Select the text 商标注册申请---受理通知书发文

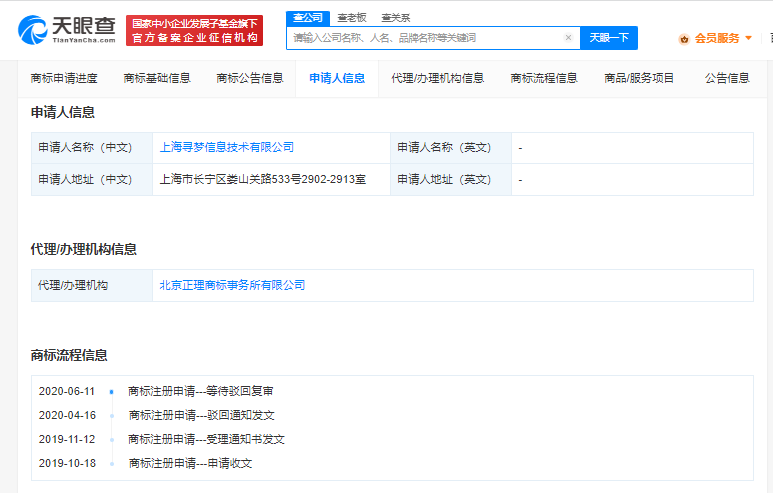click(207, 439)
